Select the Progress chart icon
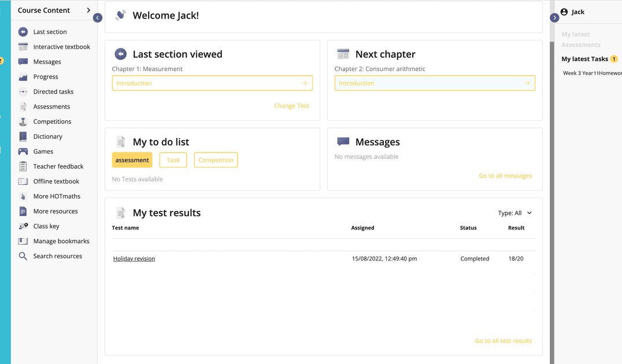Image resolution: width=622 pixels, height=364 pixels. (x=23, y=77)
